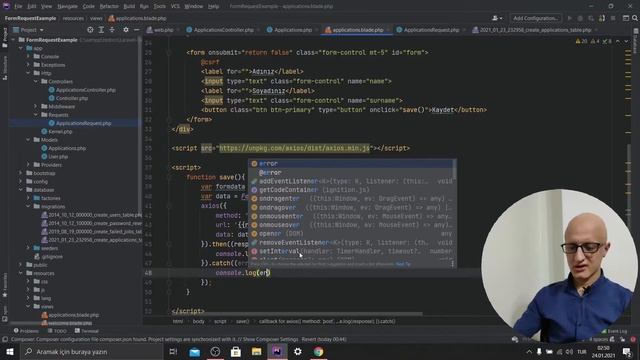Open Chrome from taskbar
640x360 pixels.
pyautogui.click(x=318, y=351)
